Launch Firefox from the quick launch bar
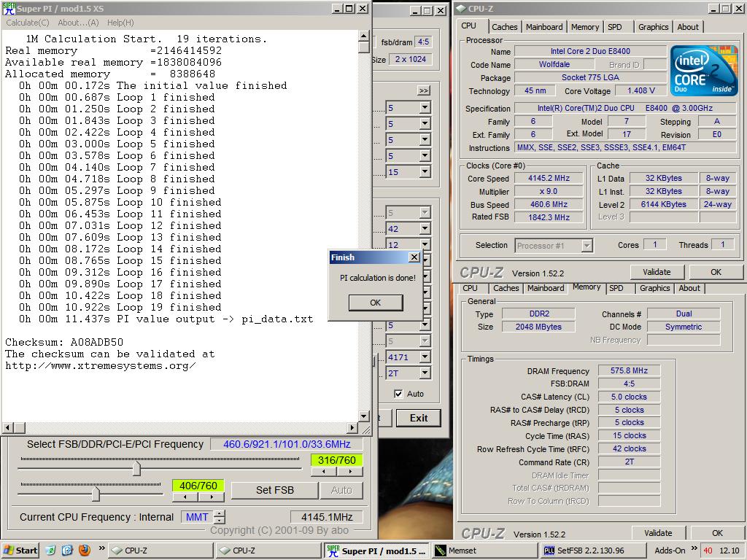 point(85,551)
